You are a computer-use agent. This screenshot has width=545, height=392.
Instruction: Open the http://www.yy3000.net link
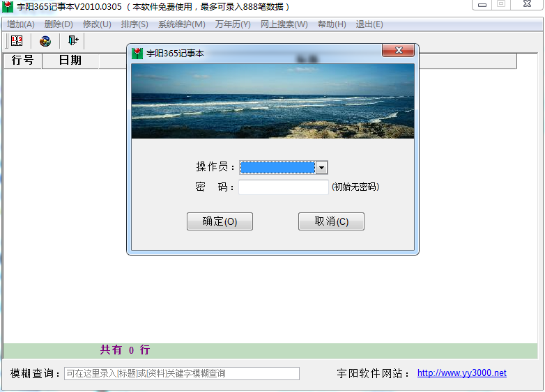click(461, 373)
